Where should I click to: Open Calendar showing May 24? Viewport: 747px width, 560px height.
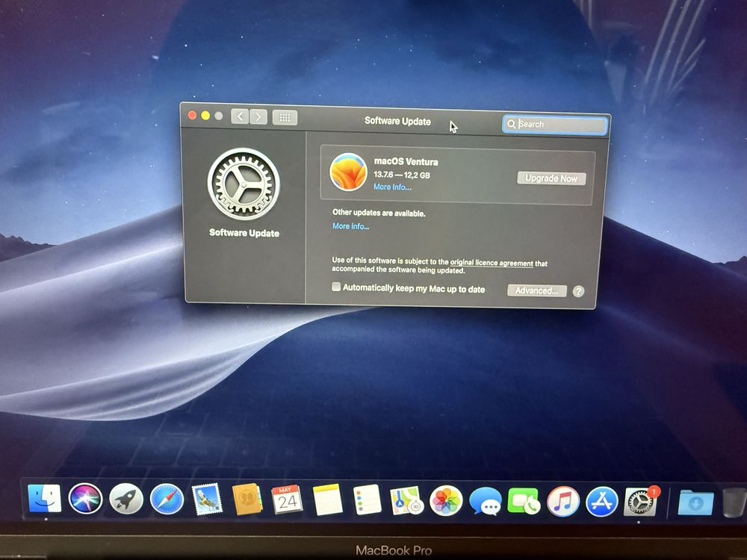[x=287, y=500]
